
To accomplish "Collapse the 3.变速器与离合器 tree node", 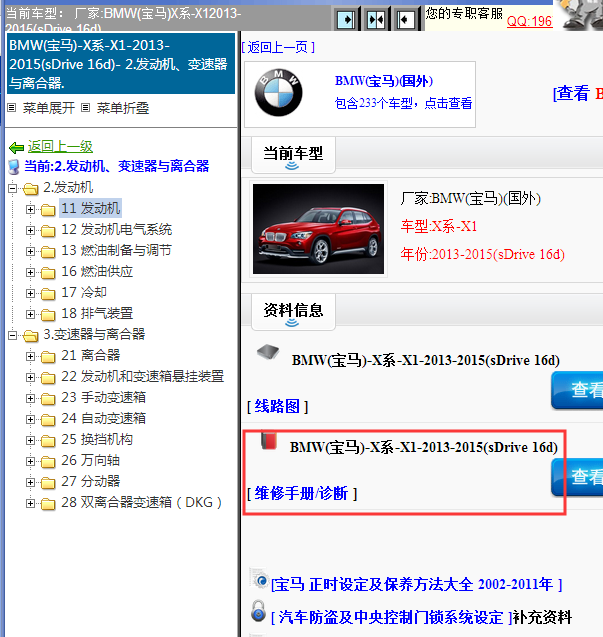I will pyautogui.click(x=13, y=335).
